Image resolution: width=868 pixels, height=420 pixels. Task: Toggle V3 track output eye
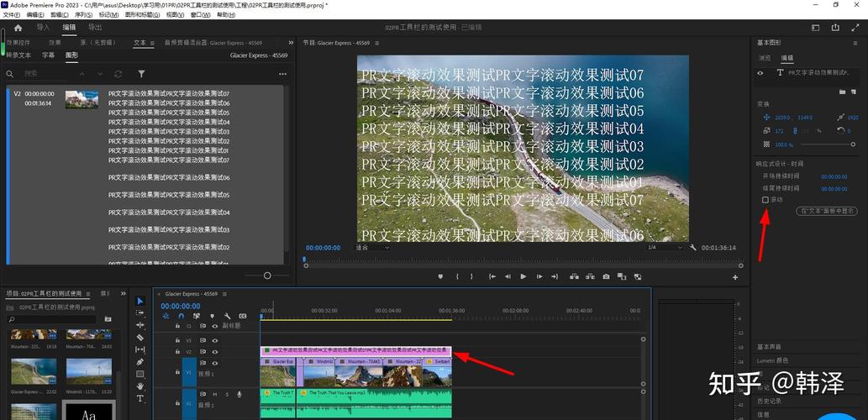pyautogui.click(x=215, y=340)
